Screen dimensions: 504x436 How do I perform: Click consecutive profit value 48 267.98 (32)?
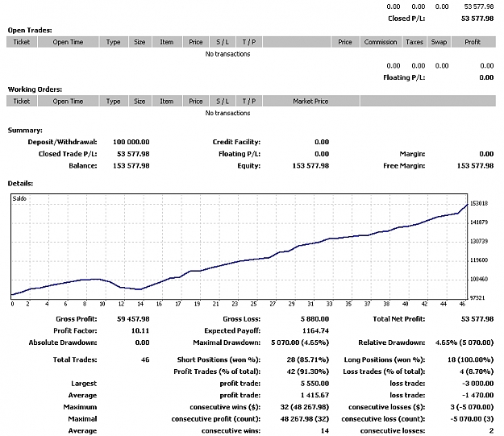(x=305, y=419)
